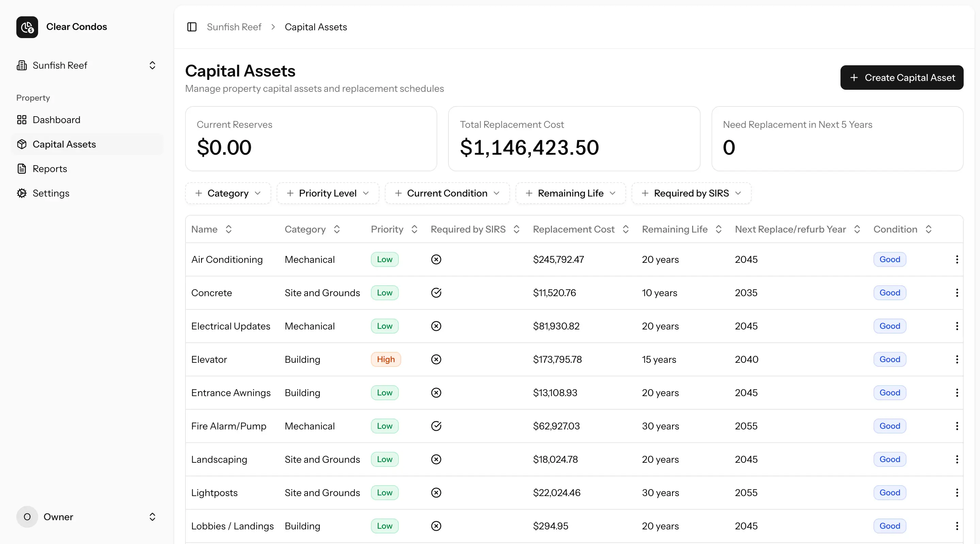980x544 pixels.
Task: Go to Dashboard in sidebar
Action: click(x=56, y=120)
